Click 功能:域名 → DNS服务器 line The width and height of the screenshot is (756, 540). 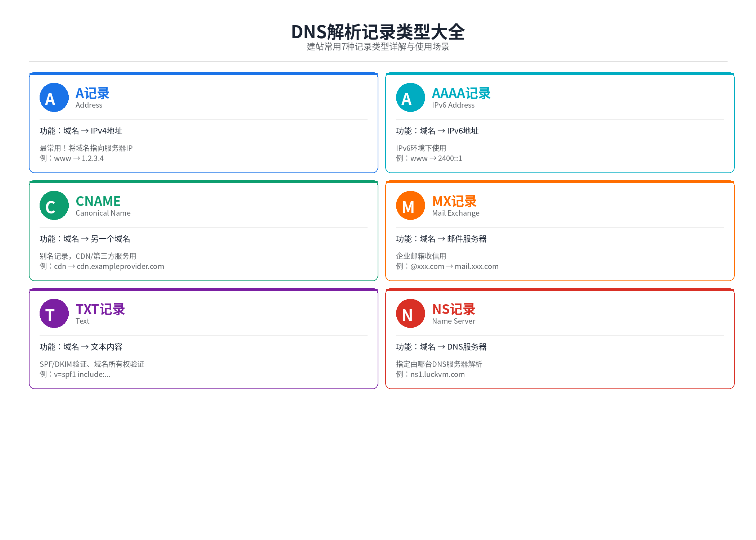[x=441, y=347]
